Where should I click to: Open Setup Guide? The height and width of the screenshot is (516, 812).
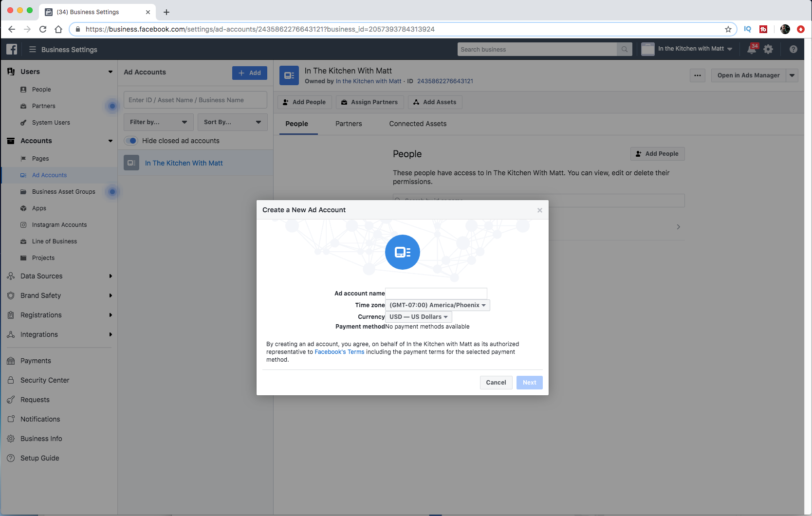point(40,458)
